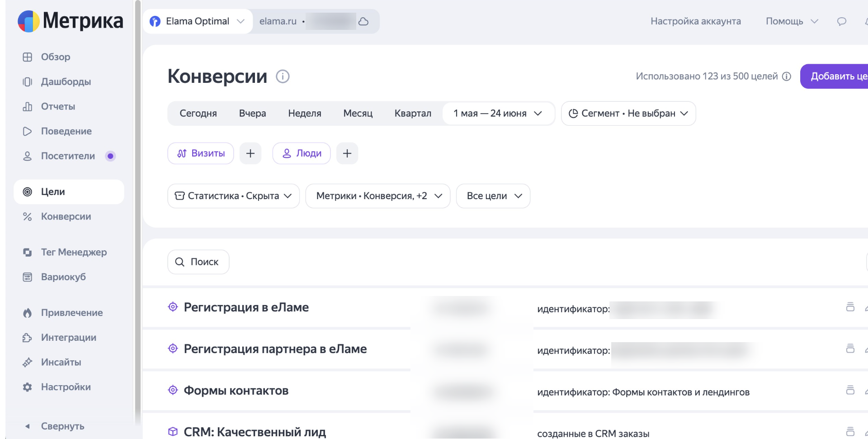Click the Тег Менеджер icon
Screen dimensions: 868x439
tap(28, 252)
